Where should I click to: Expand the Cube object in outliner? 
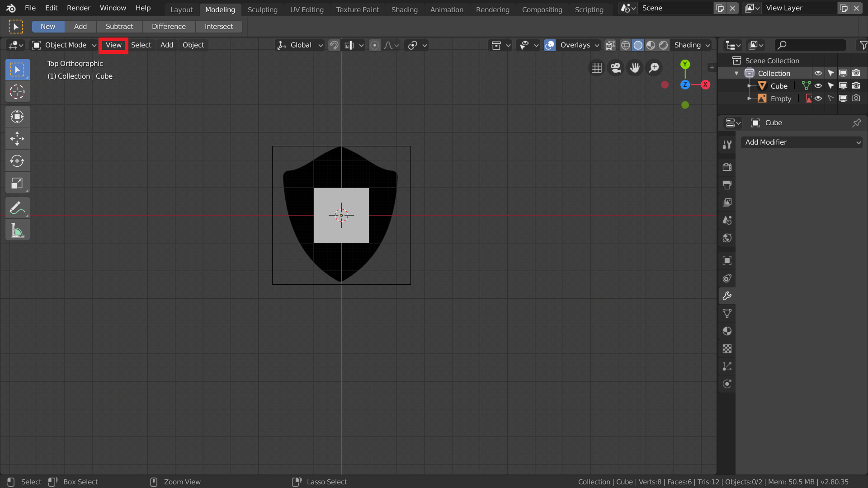(750, 86)
